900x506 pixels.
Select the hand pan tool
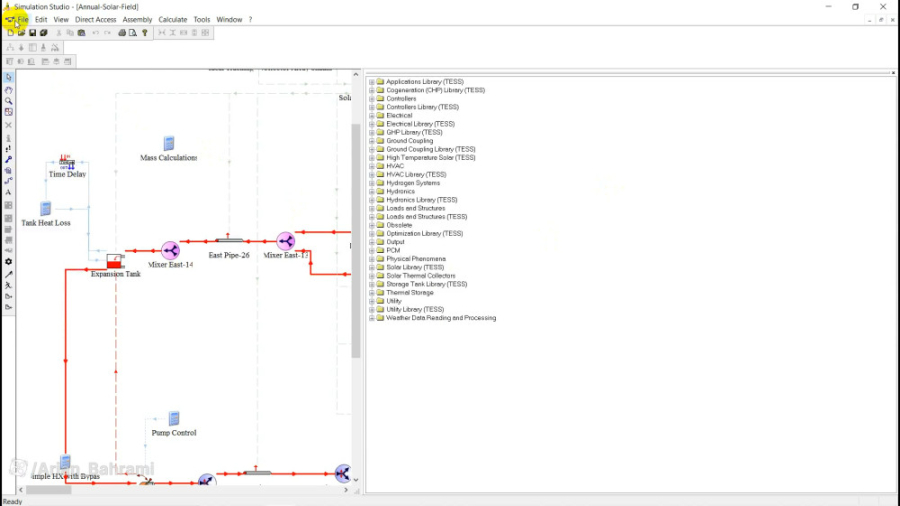[9, 89]
